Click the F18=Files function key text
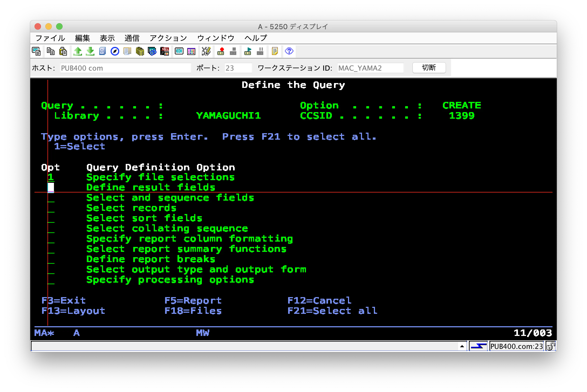587x392 pixels. pyautogui.click(x=193, y=311)
